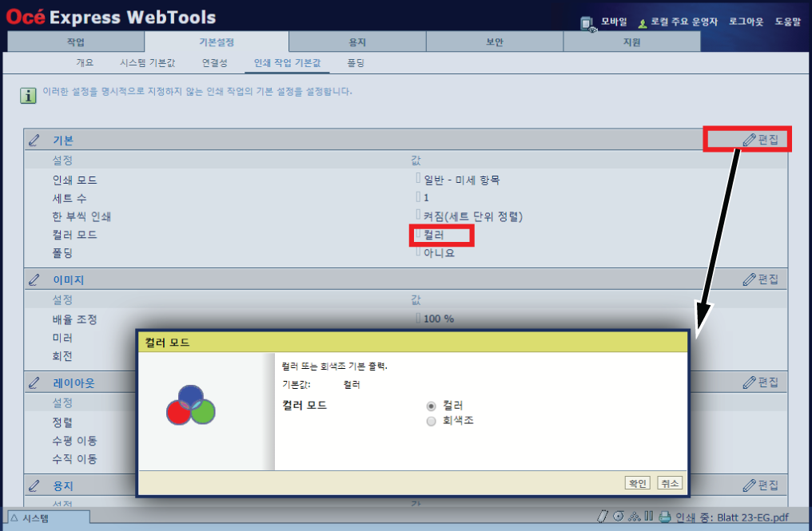812x531 pixels.
Task: Click the pencil icon left of 레이아웃 heading
Action: click(x=34, y=383)
